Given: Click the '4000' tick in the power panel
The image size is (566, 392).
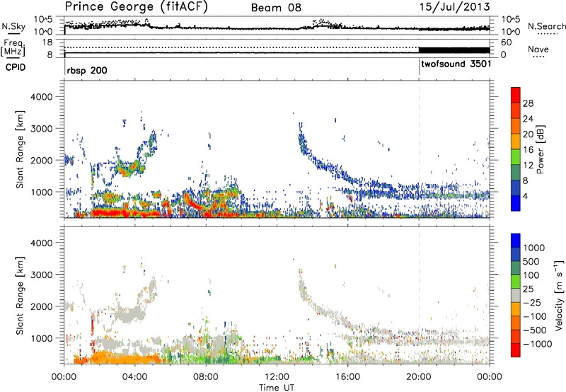Looking at the screenshot, I should click(x=42, y=97).
